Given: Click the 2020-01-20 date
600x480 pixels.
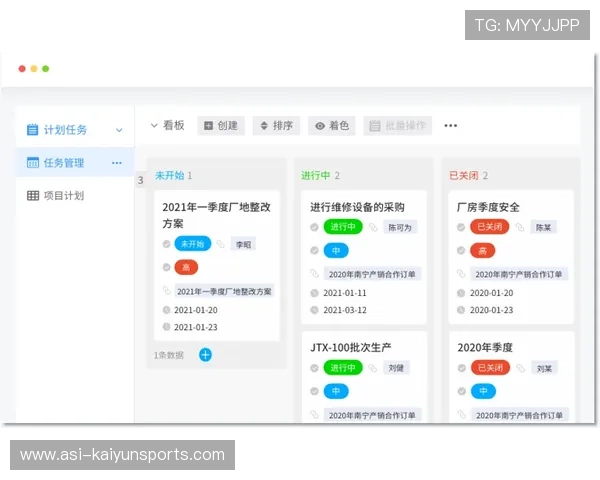Looking at the screenshot, I should [491, 293].
